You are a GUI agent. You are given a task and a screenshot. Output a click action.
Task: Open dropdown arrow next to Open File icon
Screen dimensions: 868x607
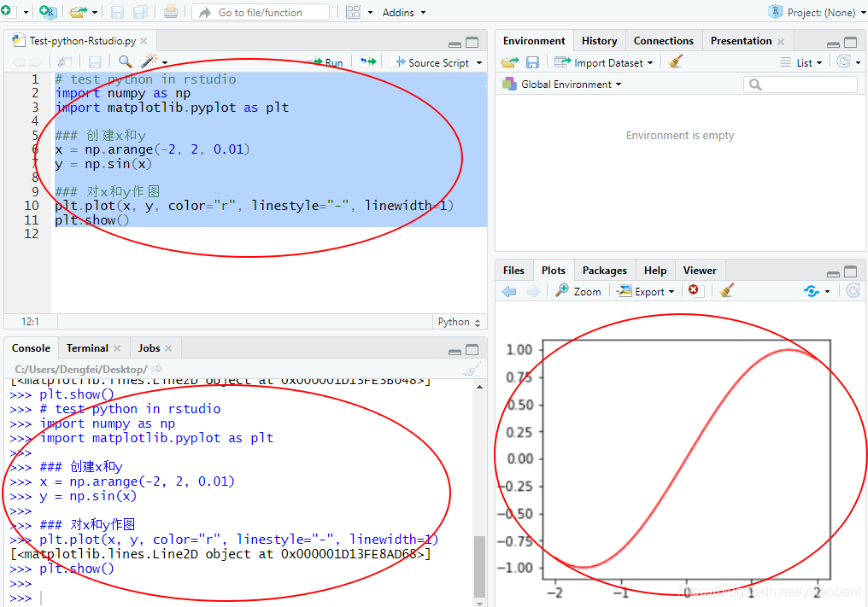pyautogui.click(x=95, y=12)
